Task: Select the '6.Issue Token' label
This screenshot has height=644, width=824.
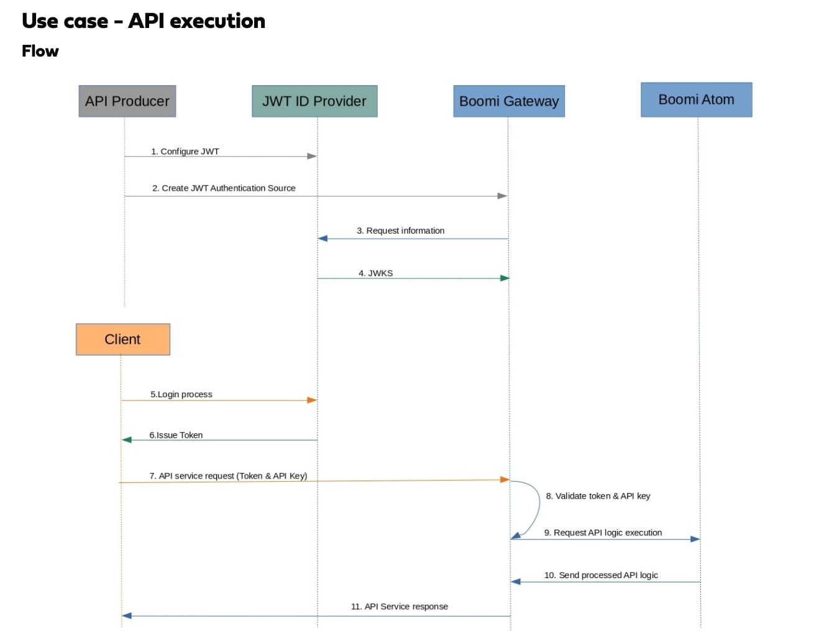Action: click(x=176, y=435)
